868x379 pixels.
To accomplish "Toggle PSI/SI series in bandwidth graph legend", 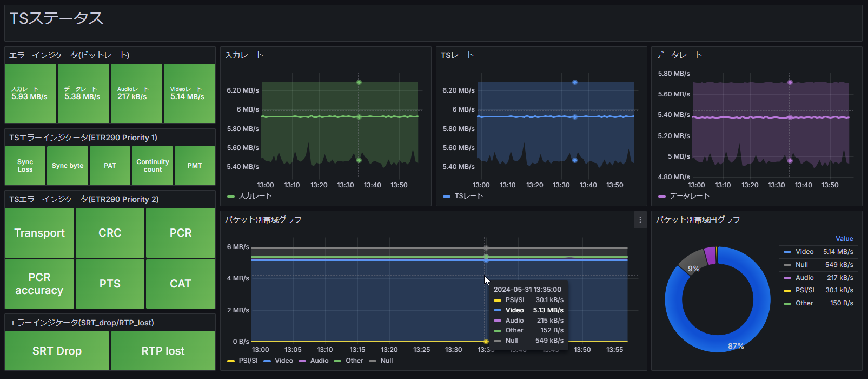I will (248, 361).
